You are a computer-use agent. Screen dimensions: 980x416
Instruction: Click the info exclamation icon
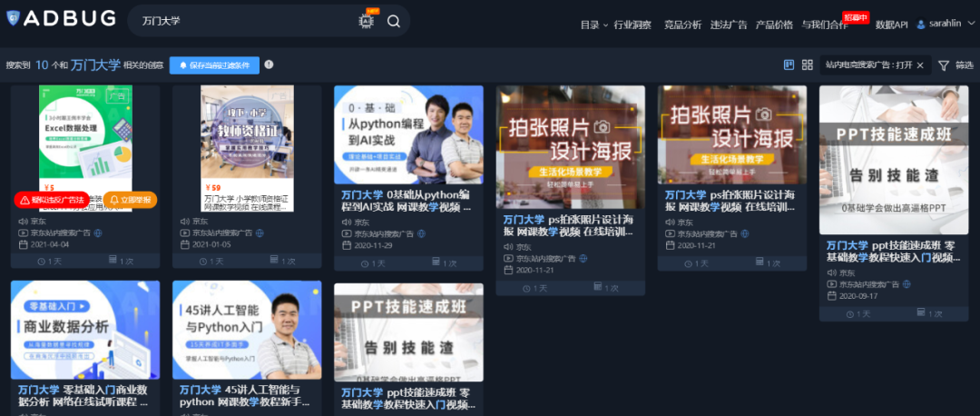[x=269, y=64]
